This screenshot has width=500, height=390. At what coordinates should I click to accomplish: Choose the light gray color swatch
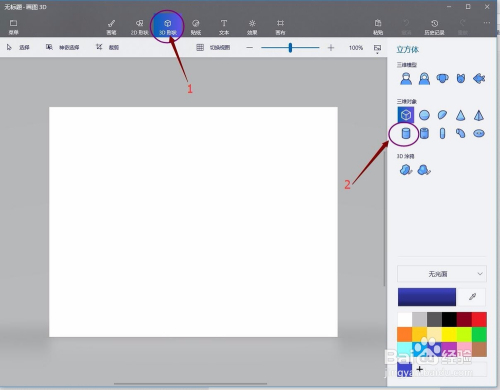420,320
